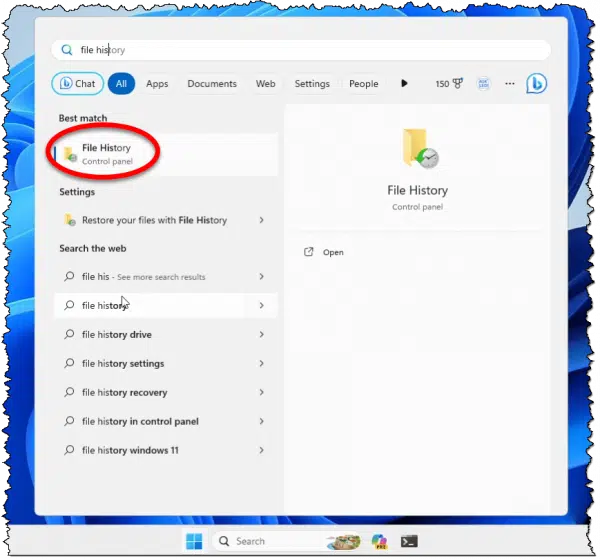Open the 150 rewards points trophy
The image size is (600, 559).
449,83
